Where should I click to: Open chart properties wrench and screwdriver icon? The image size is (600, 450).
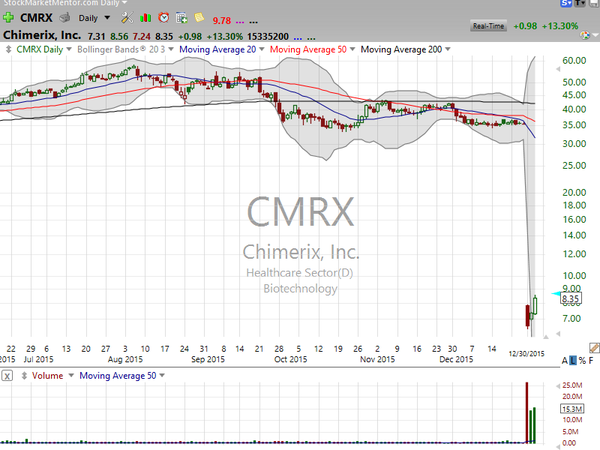127,18
